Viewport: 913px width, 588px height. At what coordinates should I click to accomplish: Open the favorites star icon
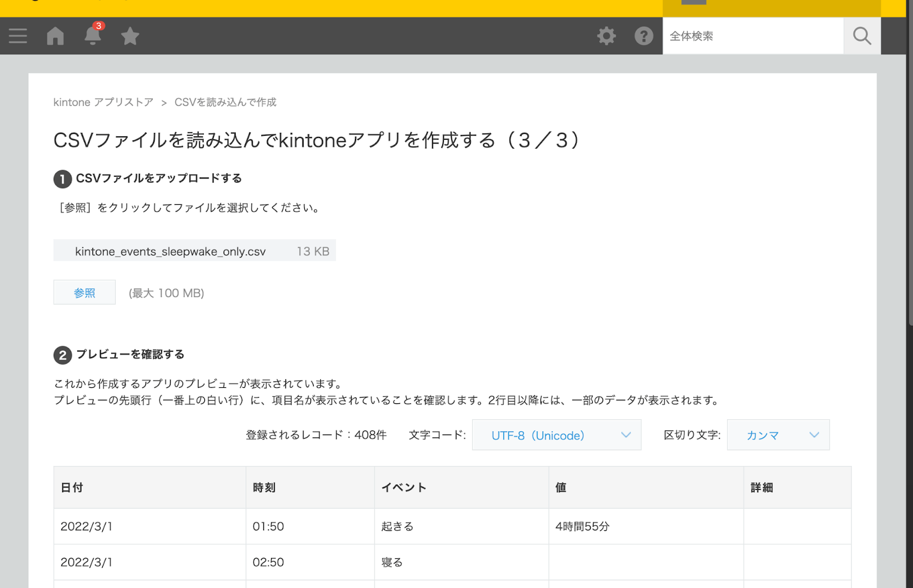(130, 36)
